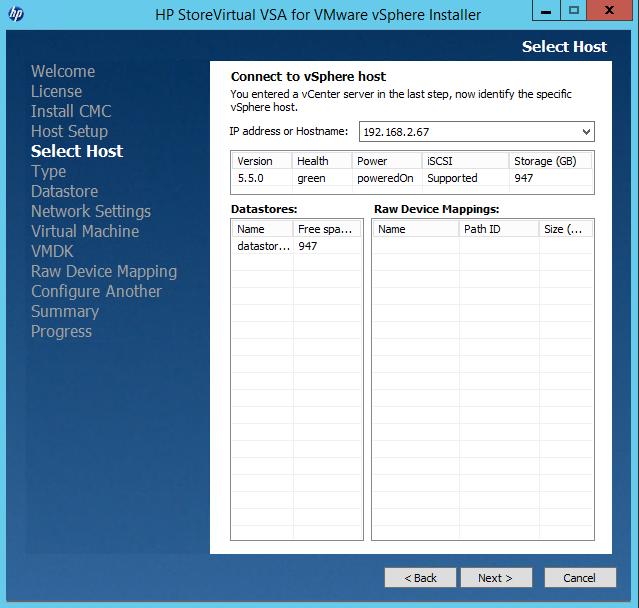Image resolution: width=639 pixels, height=608 pixels.
Task: Select the datastore row with 947 free space
Action: pyautogui.click(x=296, y=246)
